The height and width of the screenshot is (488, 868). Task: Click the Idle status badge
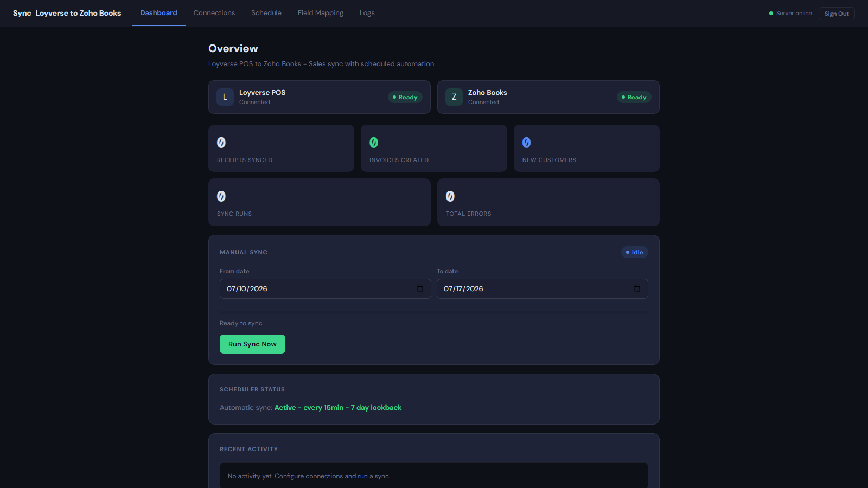point(635,252)
